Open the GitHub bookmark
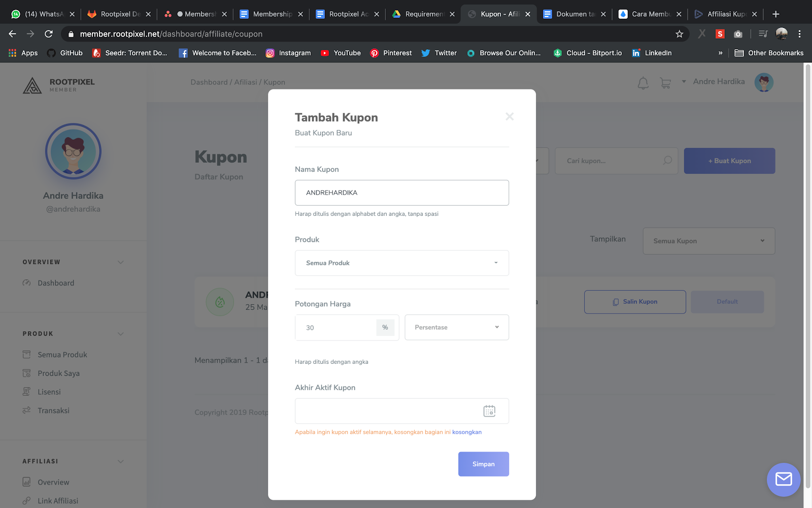Viewport: 812px width, 508px height. [x=64, y=53]
